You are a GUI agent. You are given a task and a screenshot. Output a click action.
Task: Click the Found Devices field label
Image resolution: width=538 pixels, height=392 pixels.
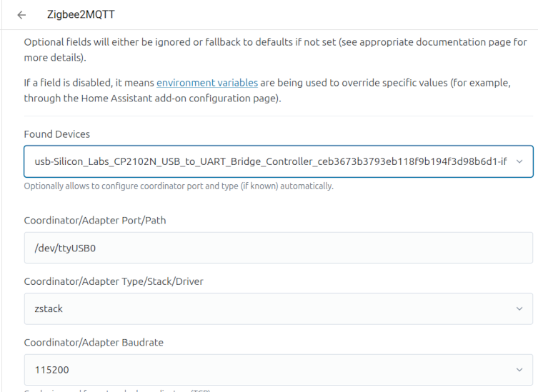(x=57, y=134)
